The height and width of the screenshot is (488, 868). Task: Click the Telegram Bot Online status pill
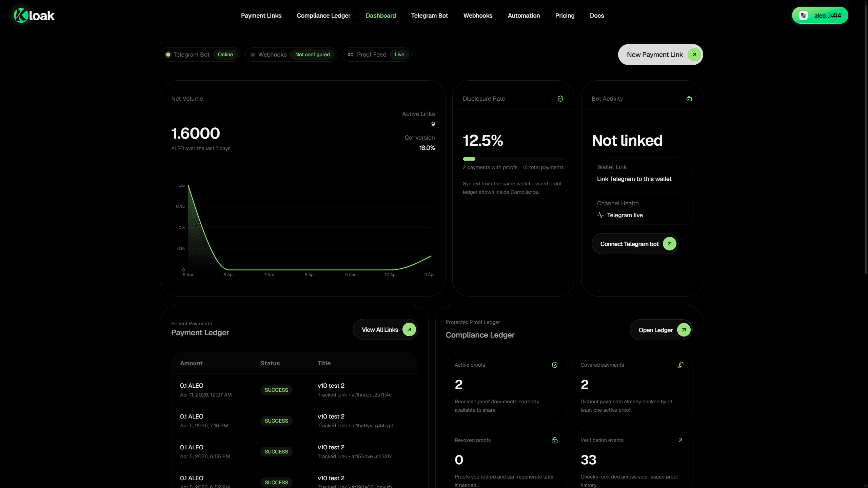[200, 55]
